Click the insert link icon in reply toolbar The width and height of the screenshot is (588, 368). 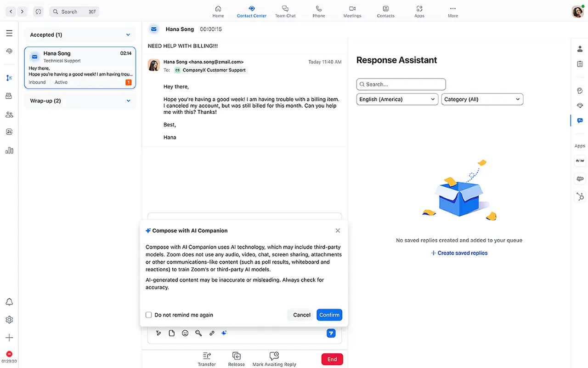point(212,333)
